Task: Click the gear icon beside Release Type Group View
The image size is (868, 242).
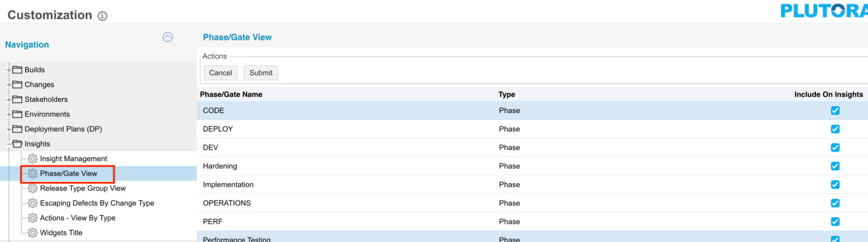Action: tap(33, 188)
